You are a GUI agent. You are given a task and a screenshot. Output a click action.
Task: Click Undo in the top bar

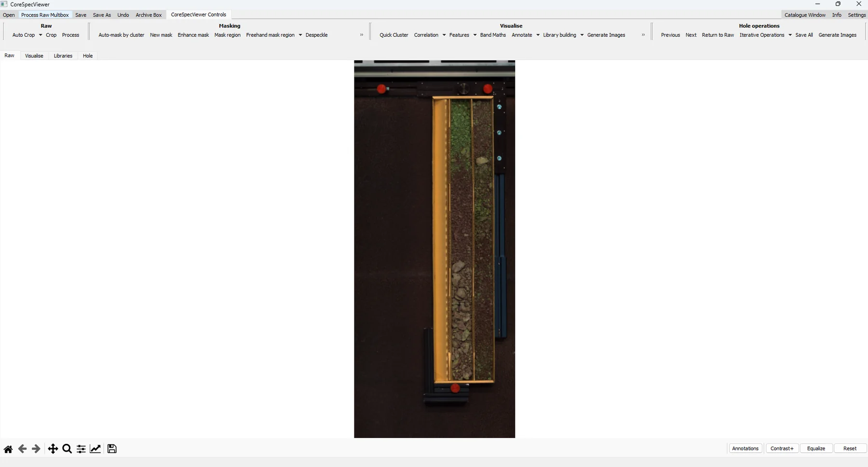tap(123, 15)
